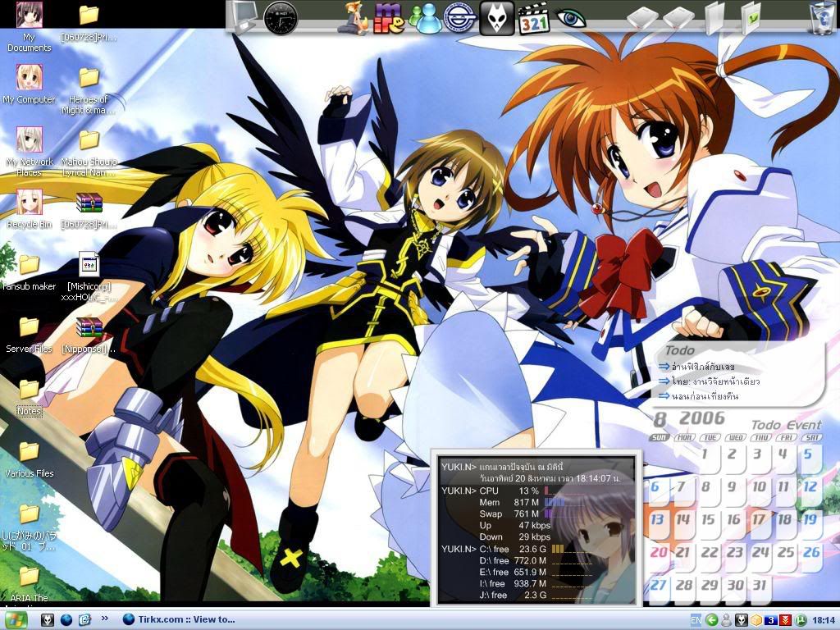Select the [Mishicorp] xxxHOLiC file icon

coord(89,277)
